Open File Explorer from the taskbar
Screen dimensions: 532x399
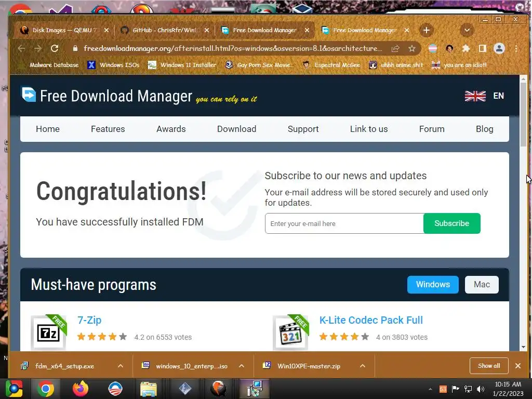click(x=149, y=389)
